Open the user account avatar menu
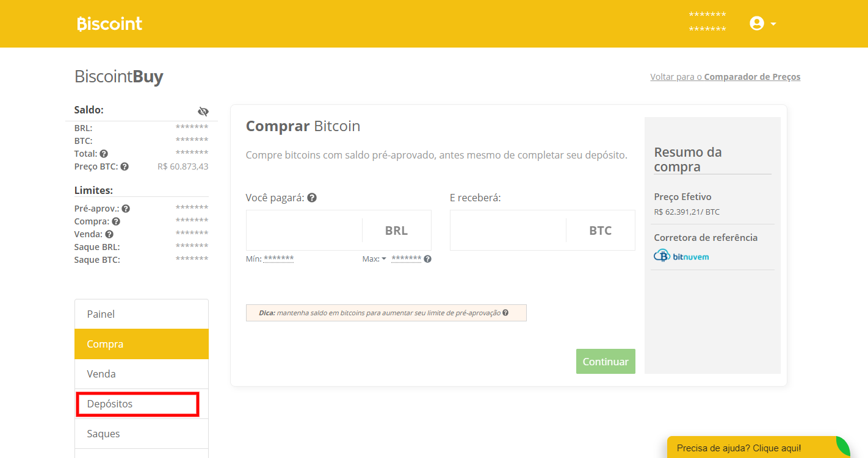Screen dimensions: 868x458 click(x=757, y=24)
